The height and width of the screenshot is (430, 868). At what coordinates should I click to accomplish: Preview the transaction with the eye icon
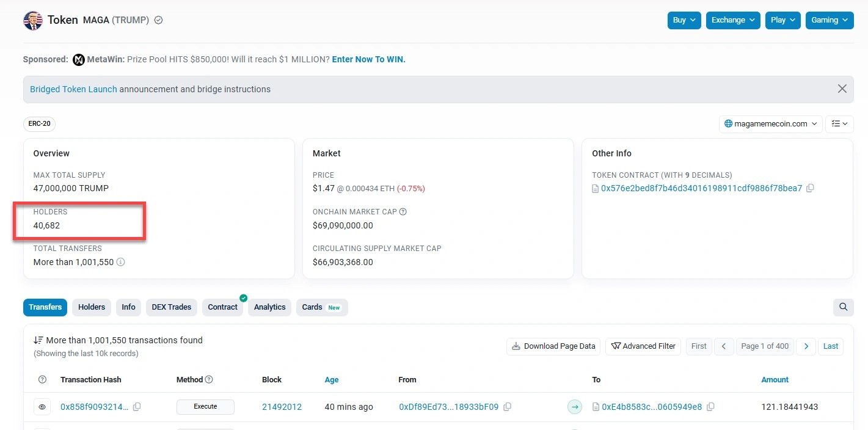tap(42, 406)
